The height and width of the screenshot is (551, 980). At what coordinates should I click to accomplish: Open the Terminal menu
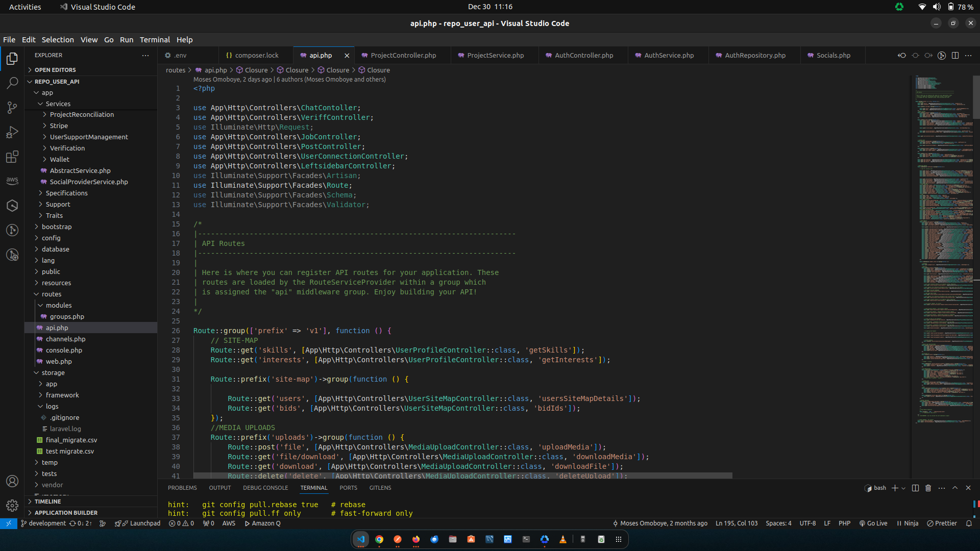coord(155,40)
